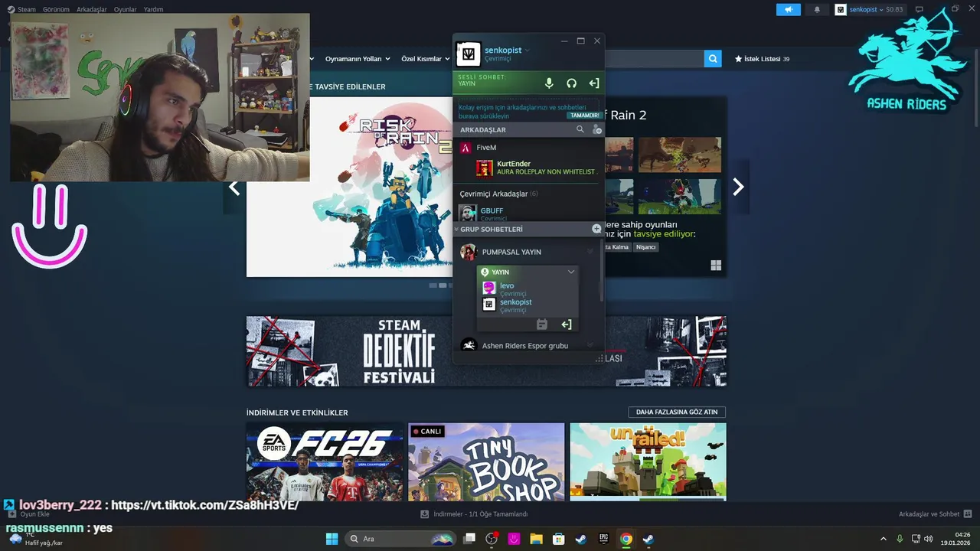
Task: Go to previous featured game arrow
Action: (234, 187)
